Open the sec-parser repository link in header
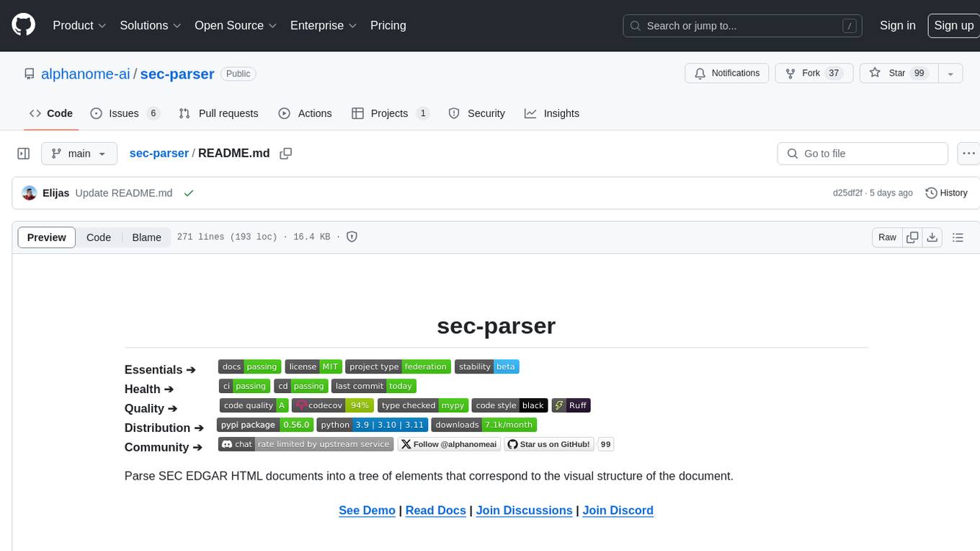 177,74
